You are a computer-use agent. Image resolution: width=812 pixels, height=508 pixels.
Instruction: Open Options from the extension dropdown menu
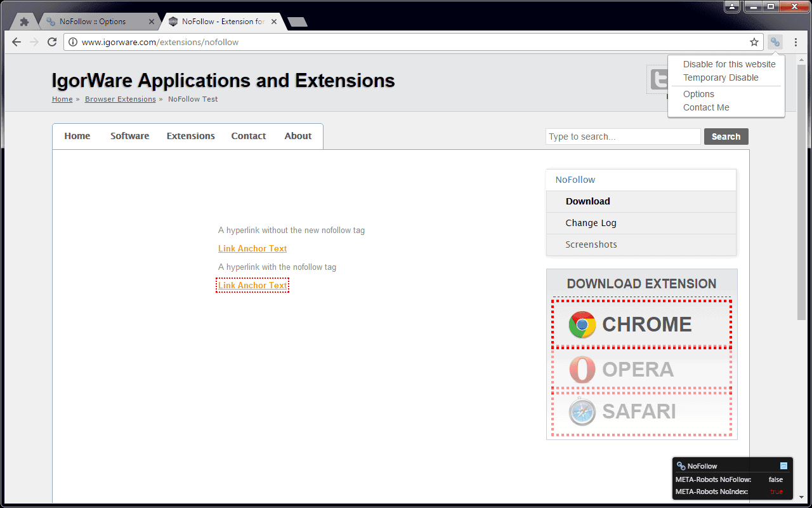click(x=698, y=93)
